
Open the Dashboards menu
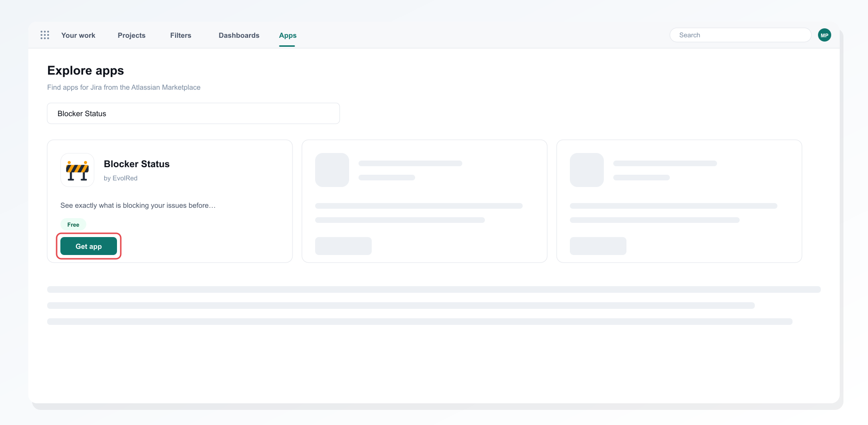(x=239, y=35)
